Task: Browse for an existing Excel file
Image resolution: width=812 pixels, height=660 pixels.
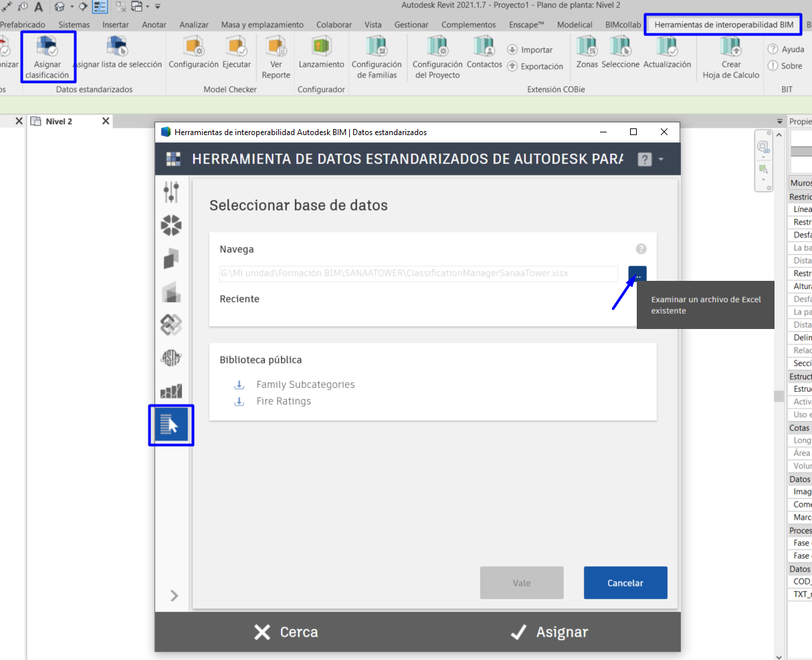Action: (637, 274)
